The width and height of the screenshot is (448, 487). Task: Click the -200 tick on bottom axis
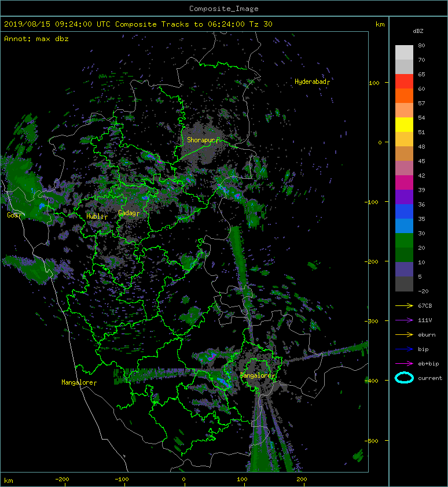[x=62, y=479]
